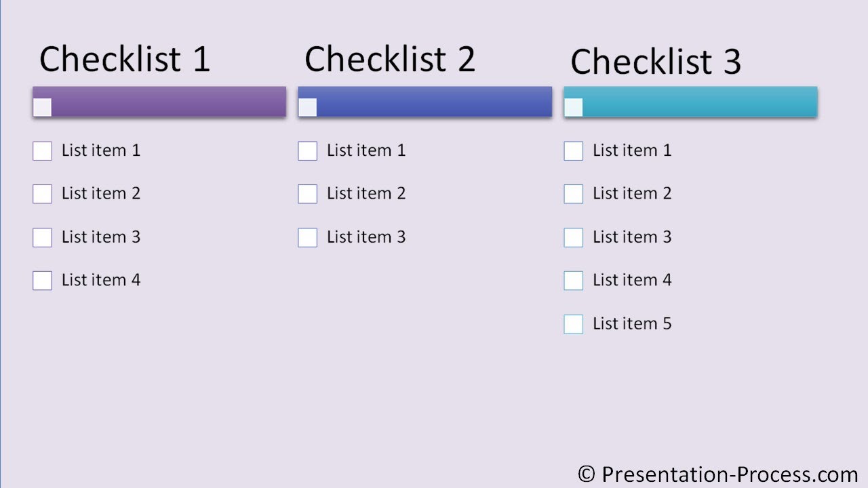
Task: Check List item 1 under Checklist 3
Action: click(x=573, y=151)
